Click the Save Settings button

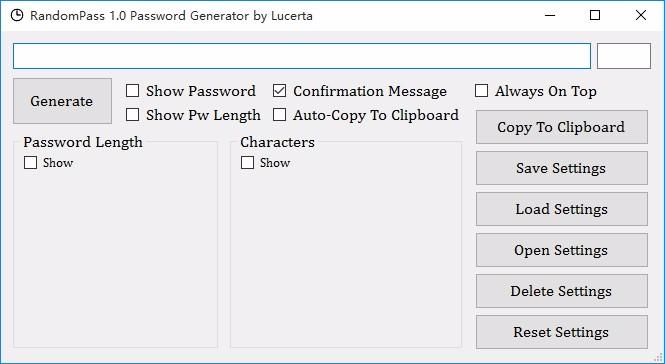click(x=562, y=168)
